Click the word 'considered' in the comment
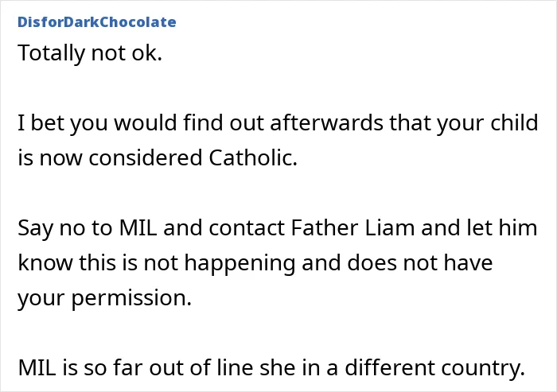The width and height of the screenshot is (557, 392). click(146, 157)
